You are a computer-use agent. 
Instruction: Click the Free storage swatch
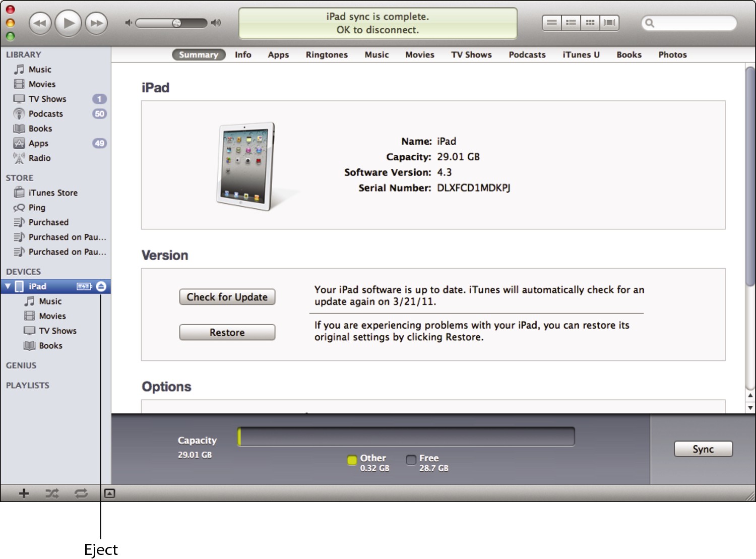point(411,460)
